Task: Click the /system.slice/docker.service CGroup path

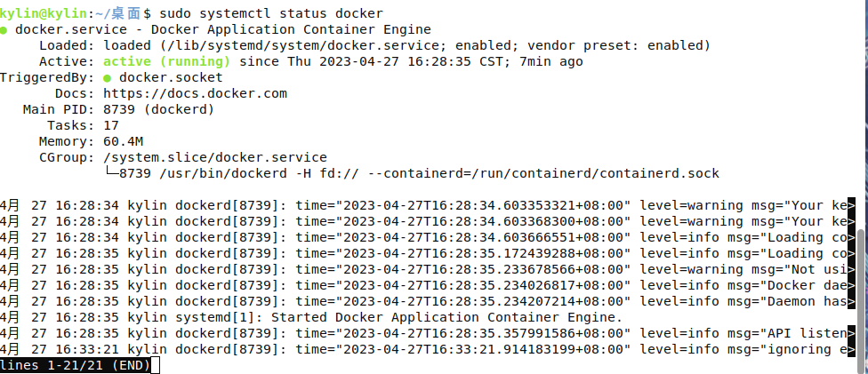Action: pos(215,157)
